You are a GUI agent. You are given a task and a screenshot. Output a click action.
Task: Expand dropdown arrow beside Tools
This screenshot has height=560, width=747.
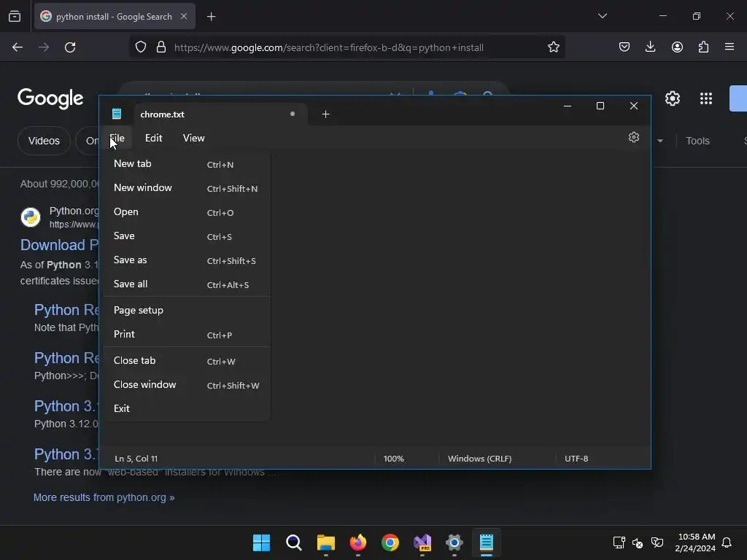coord(659,141)
